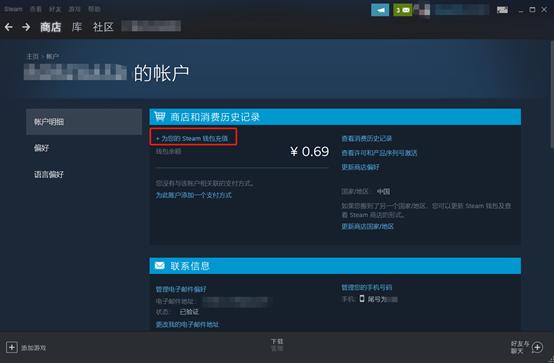This screenshot has height=363, width=554.
Task: Open the 帮助 (Help) menu
Action: 94,9
